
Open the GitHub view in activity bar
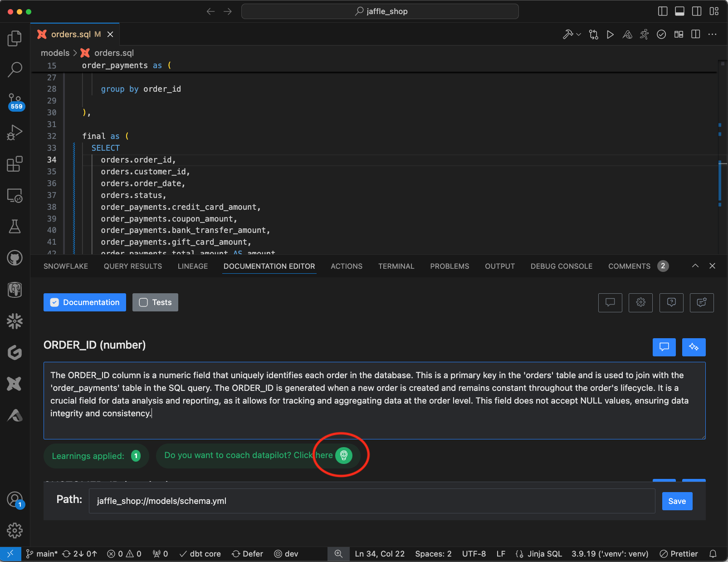click(x=15, y=258)
